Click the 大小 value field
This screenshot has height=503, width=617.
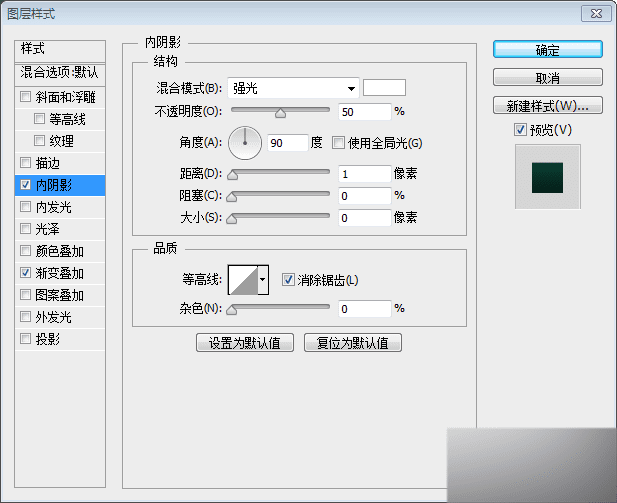click(x=364, y=218)
